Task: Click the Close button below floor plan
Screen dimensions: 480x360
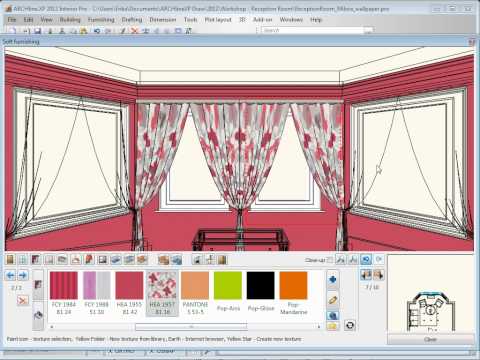Action: coord(430,339)
